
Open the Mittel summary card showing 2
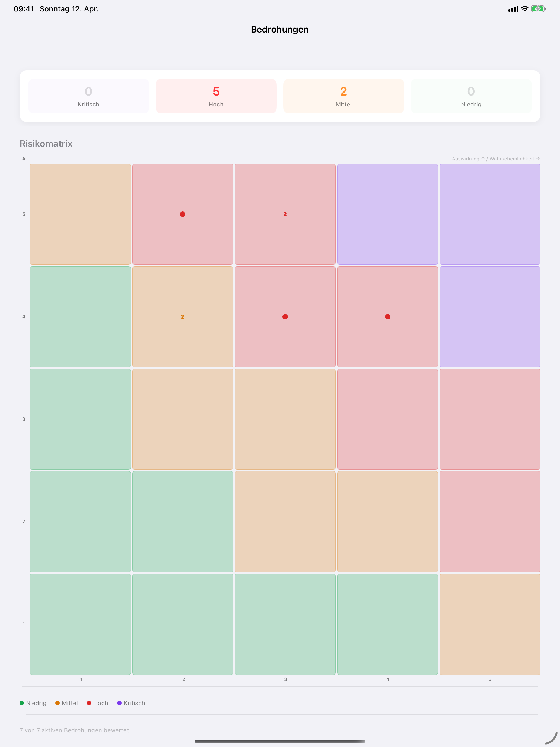coord(343,96)
